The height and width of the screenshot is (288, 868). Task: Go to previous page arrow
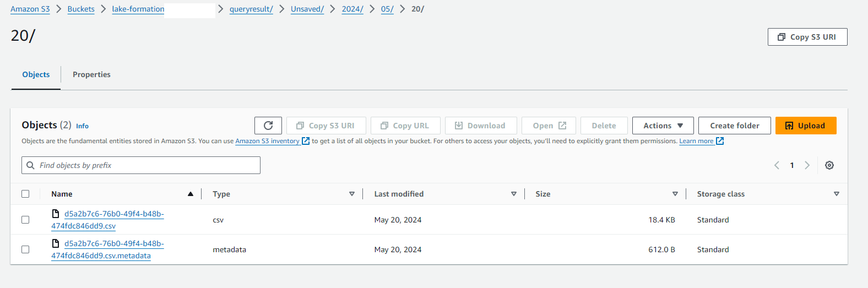[x=777, y=165]
